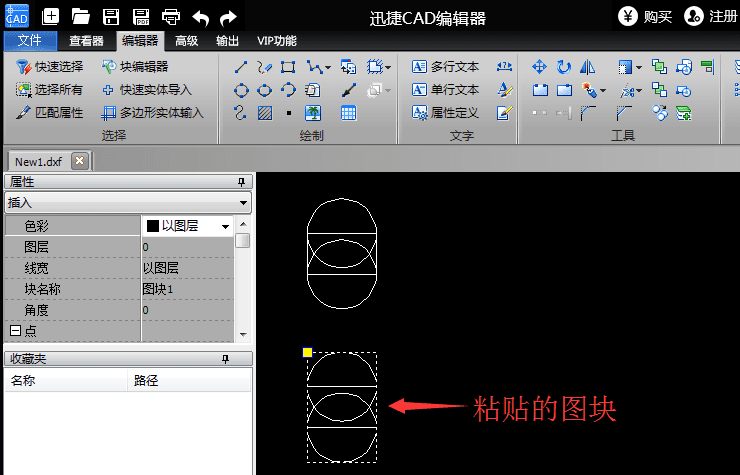The width and height of the screenshot is (740, 475).
Task: Switch to the 高级 tab
Action: pyautogui.click(x=186, y=41)
